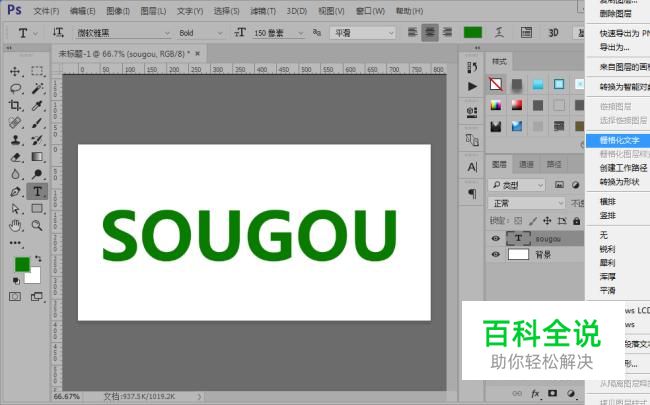Align text right
This screenshot has height=405, width=650.
coord(447,32)
